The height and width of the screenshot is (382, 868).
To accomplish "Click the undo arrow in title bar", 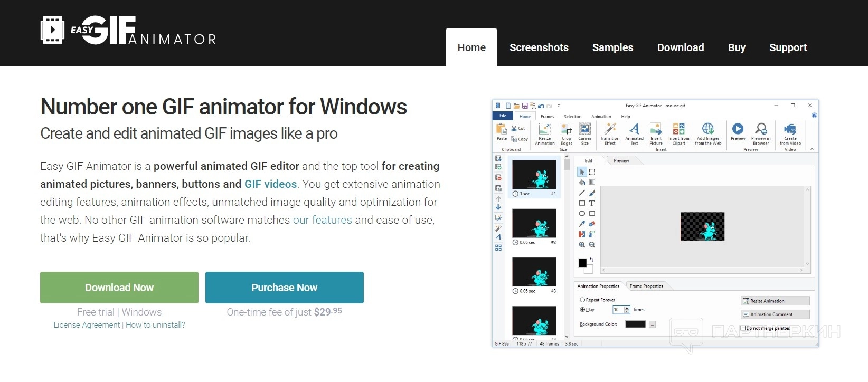I will pos(541,106).
